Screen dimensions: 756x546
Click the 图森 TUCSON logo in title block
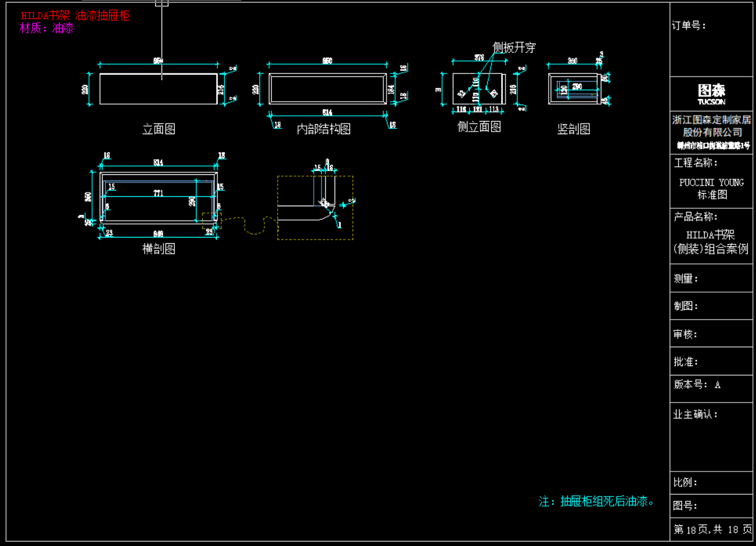711,94
